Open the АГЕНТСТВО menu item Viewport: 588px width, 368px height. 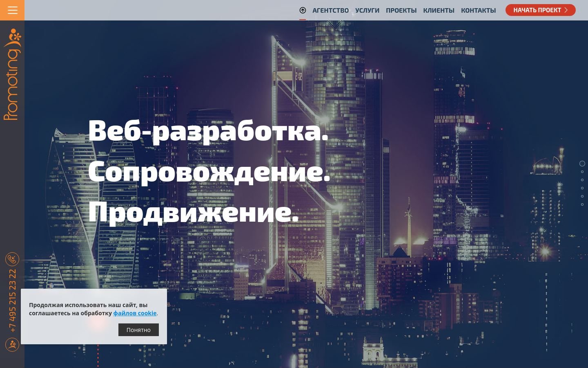pos(330,10)
